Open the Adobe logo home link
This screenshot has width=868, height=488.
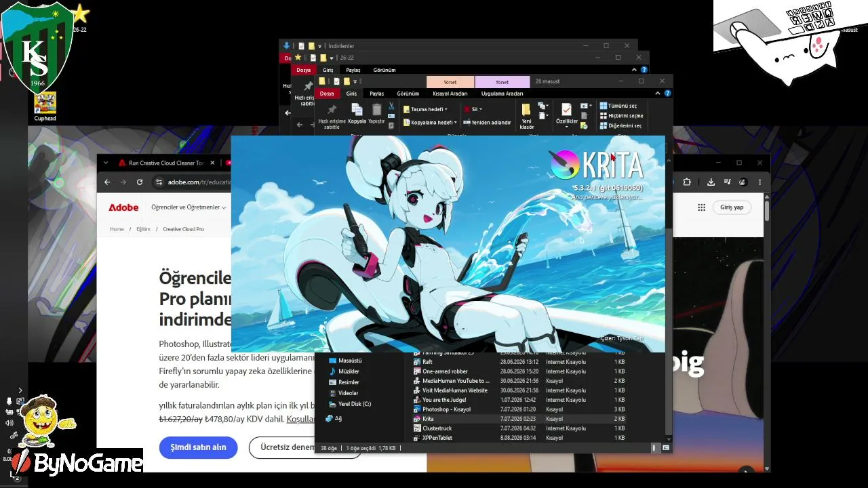pyautogui.click(x=123, y=207)
